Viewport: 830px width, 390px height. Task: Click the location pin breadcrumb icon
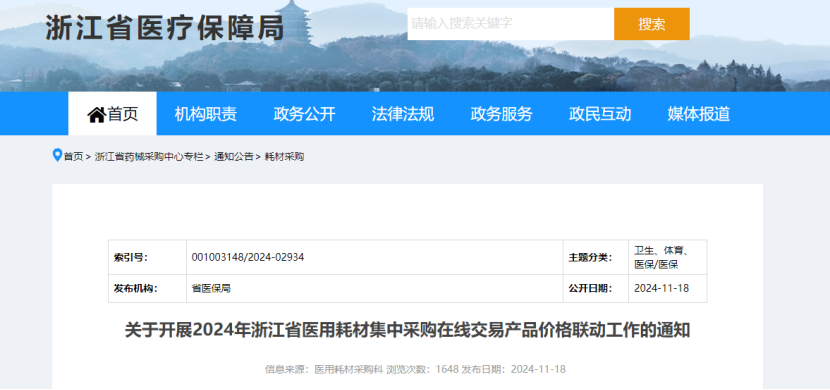57,156
